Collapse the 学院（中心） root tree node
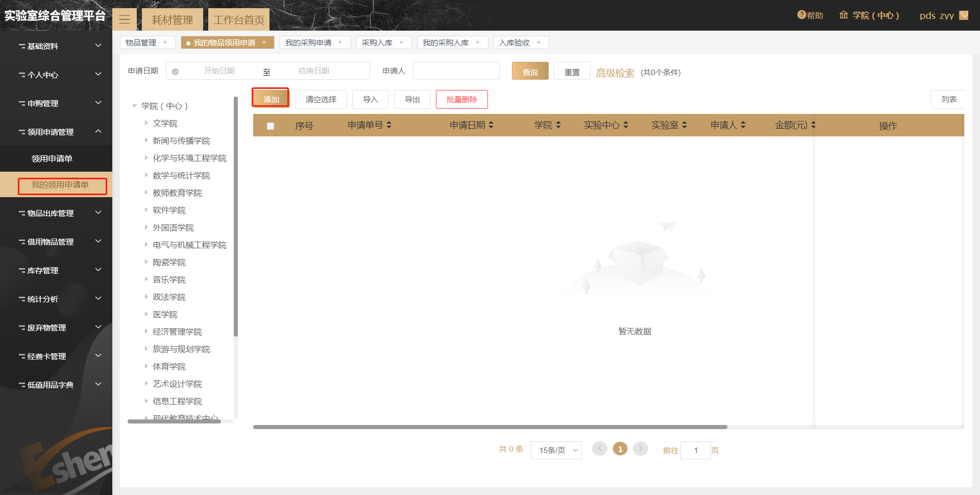The width and height of the screenshot is (980, 495). 135,106
